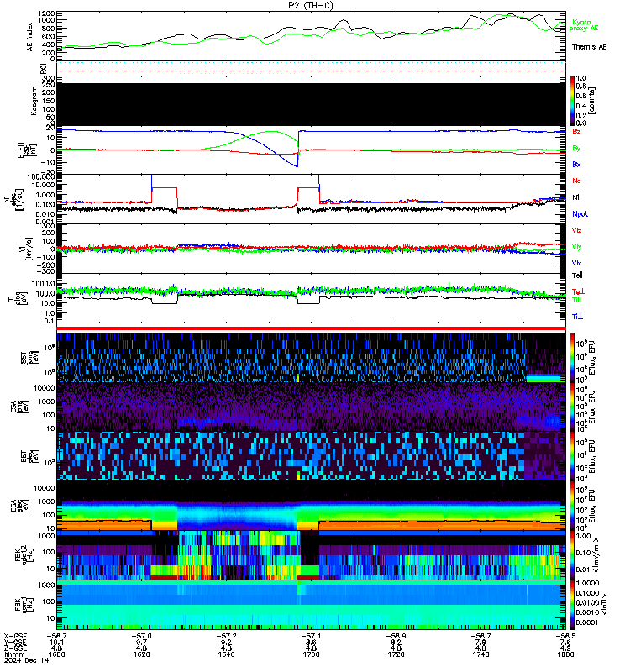
Task: Click the 1700 time tick label
Action: click(x=311, y=654)
